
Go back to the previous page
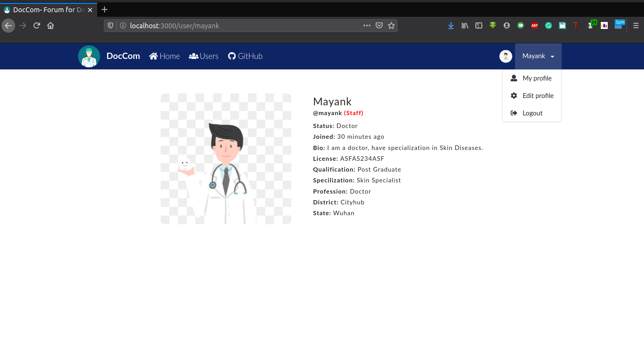[x=8, y=25]
